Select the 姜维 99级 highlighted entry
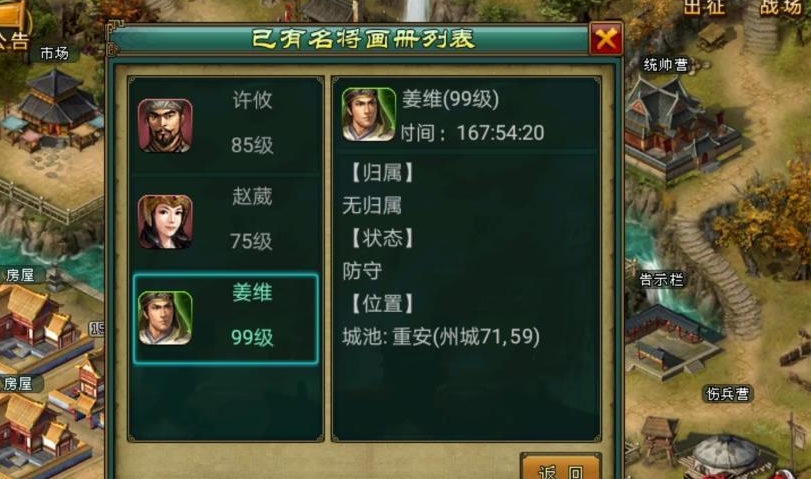The image size is (811, 479). click(x=226, y=319)
